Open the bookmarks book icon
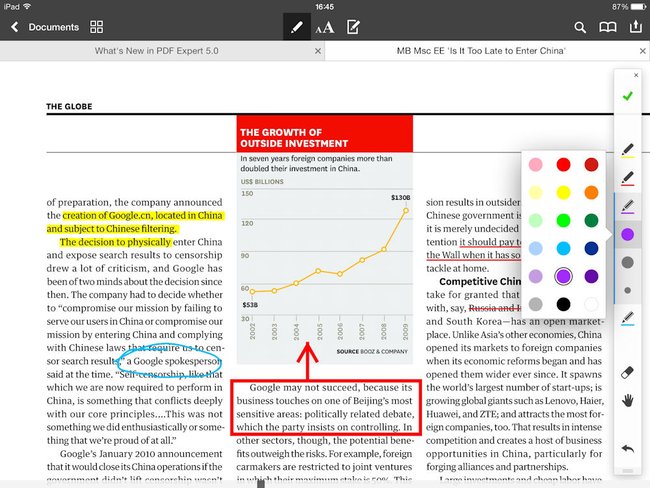 [608, 27]
